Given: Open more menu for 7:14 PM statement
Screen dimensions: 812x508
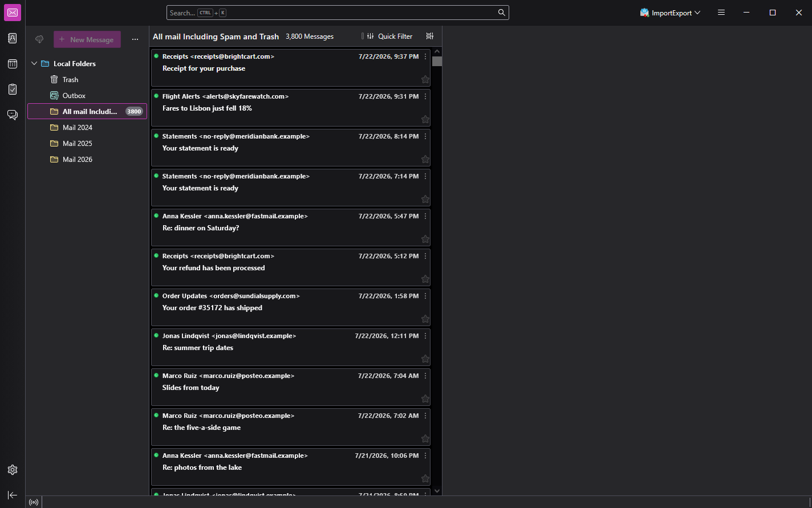Looking at the screenshot, I should (x=425, y=176).
